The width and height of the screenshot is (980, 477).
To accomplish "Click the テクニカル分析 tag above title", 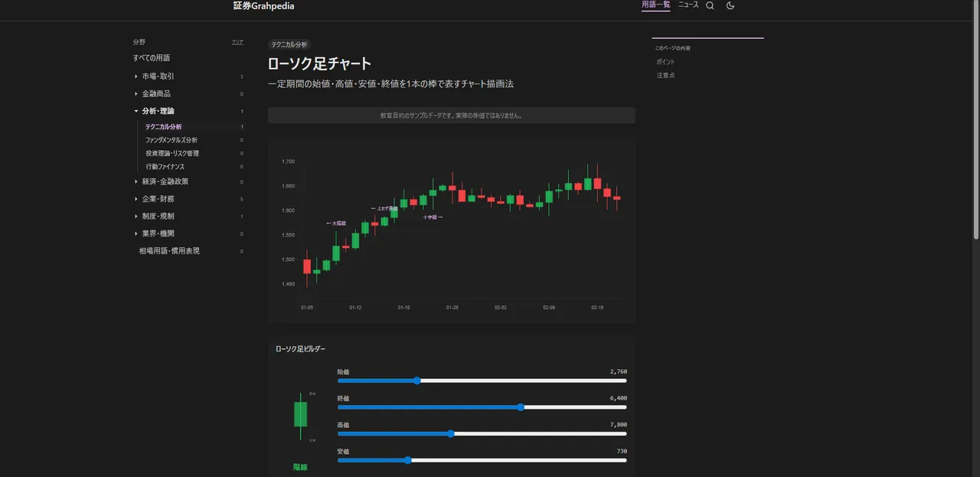I will point(289,45).
